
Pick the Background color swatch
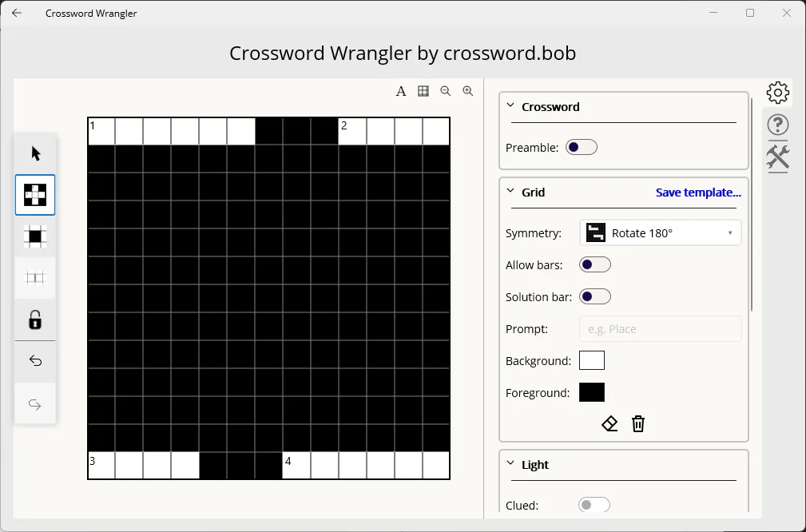tap(592, 360)
